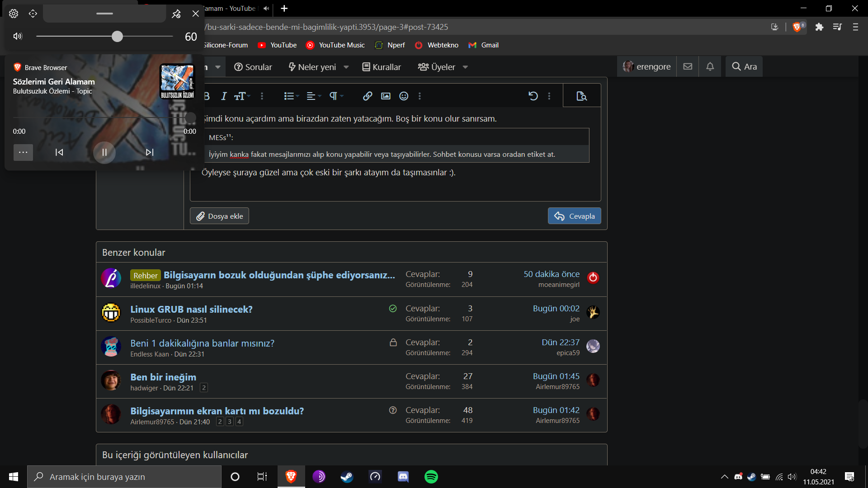Open the Brave hamburger menu
Screen dimensions: 868x488
click(855, 27)
